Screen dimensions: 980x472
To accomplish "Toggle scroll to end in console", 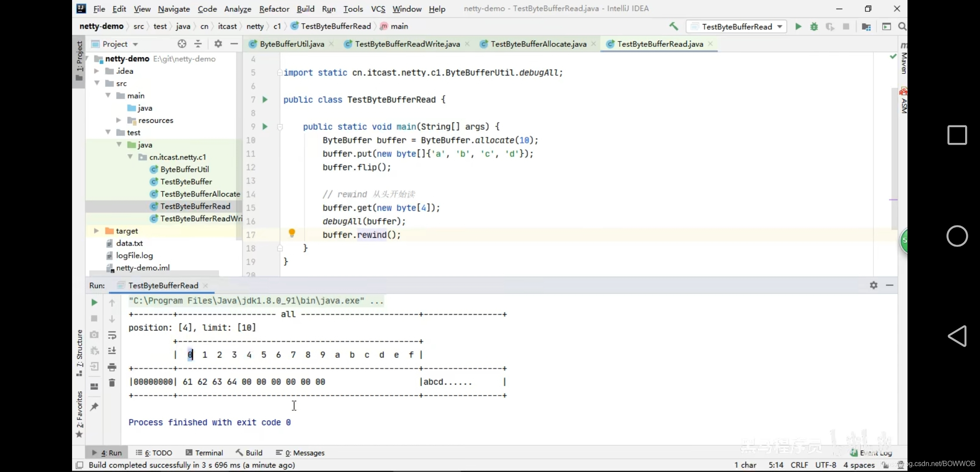I will [x=112, y=351].
